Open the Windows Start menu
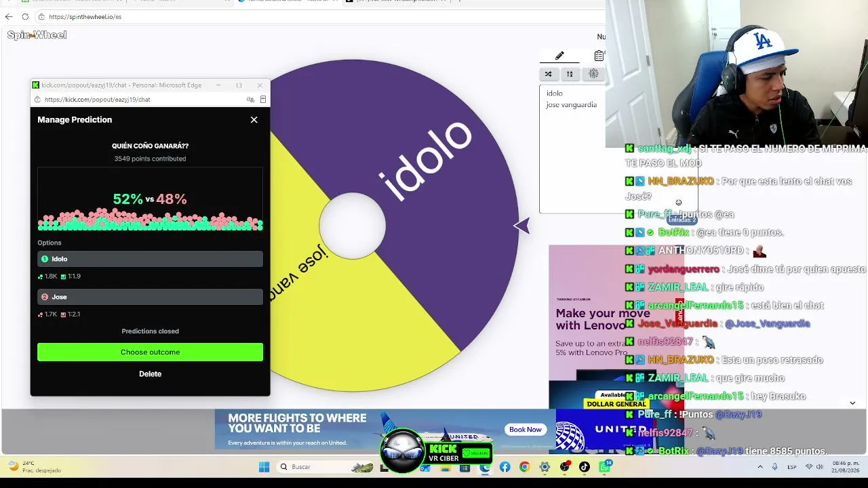The image size is (868, 488). pyautogui.click(x=264, y=467)
